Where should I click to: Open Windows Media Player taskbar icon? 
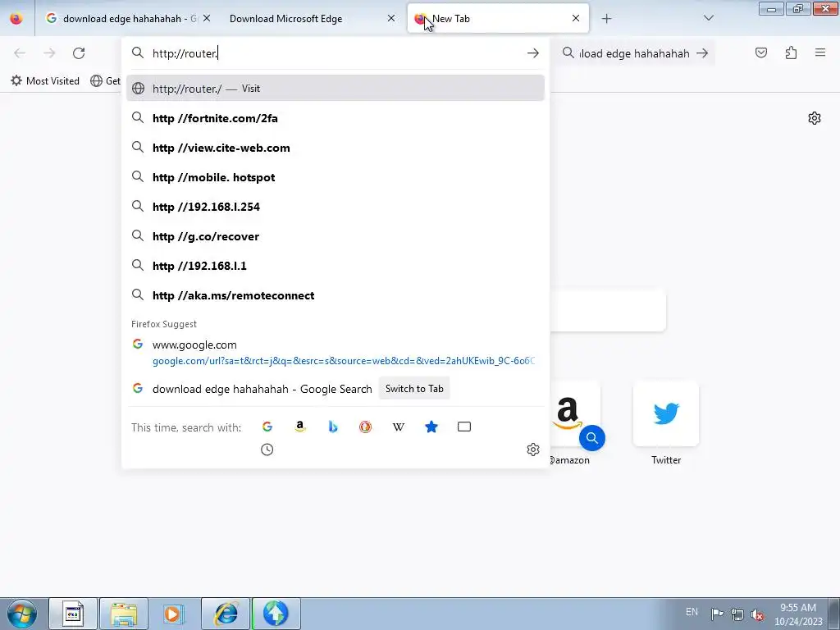click(173, 614)
